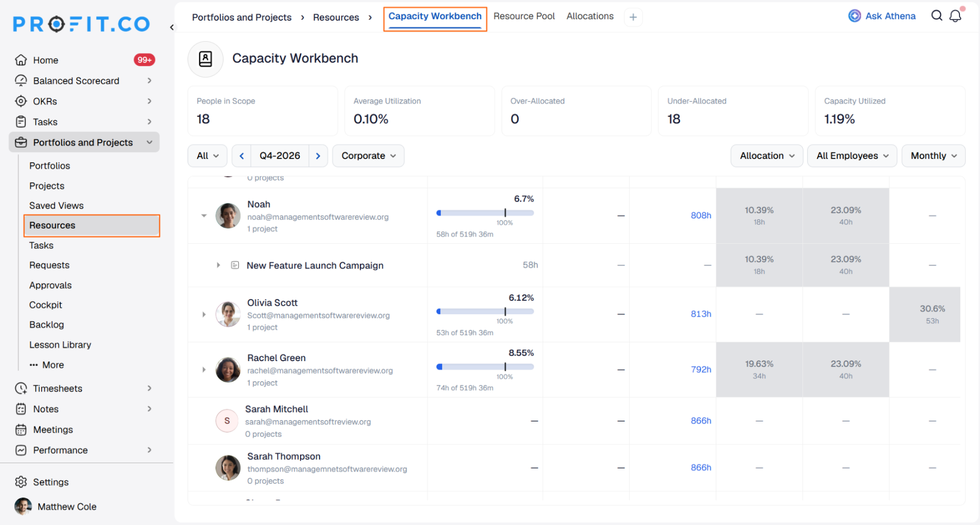Click the Notes icon in sidebar
The height and width of the screenshot is (525, 980).
(21, 409)
